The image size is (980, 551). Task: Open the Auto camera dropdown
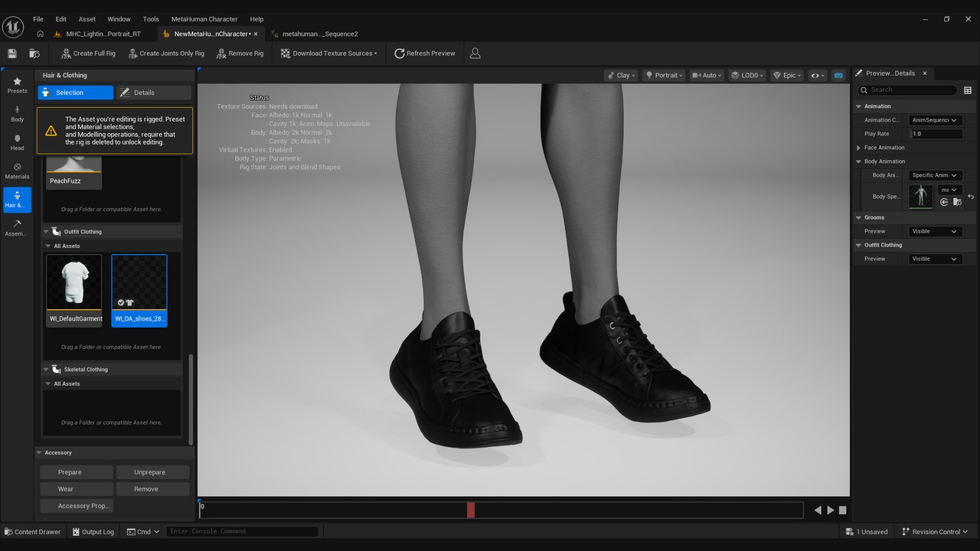point(707,75)
